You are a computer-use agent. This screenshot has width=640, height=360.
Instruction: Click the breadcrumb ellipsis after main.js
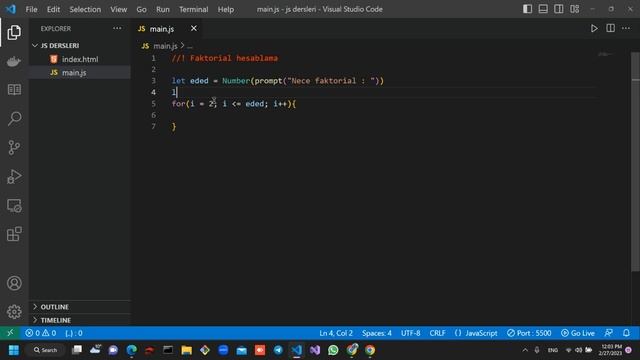click(190, 46)
